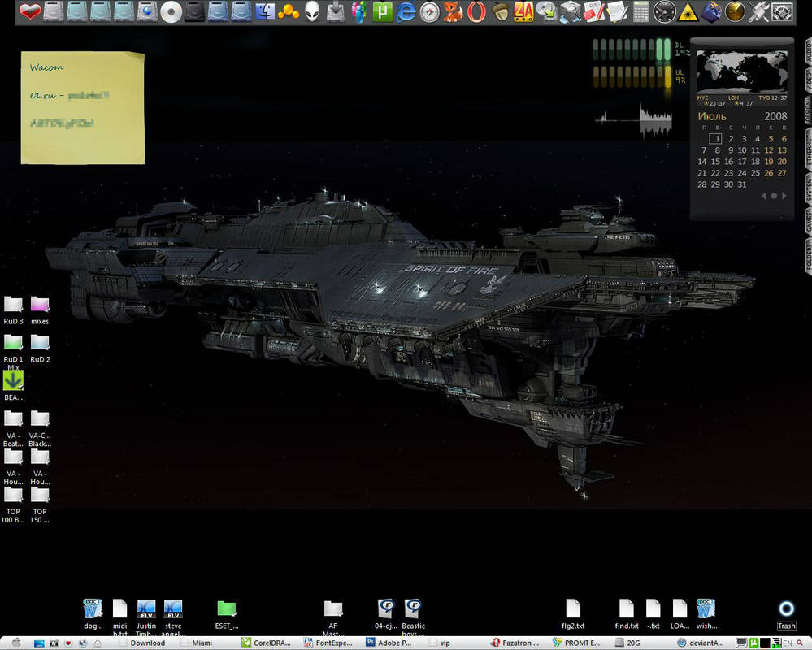Launch Opera browser from the dock

coord(476,11)
